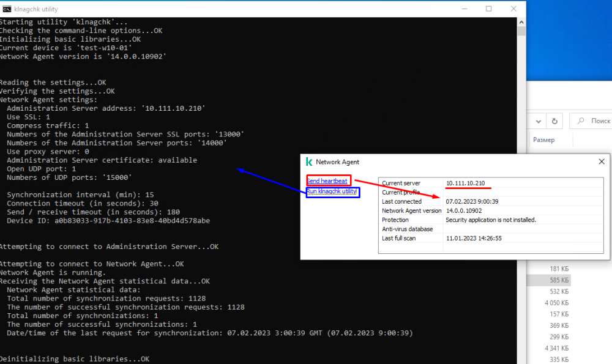The height and width of the screenshot is (364, 612).
Task: Select the Anti-virus database row
Action: click(491, 229)
